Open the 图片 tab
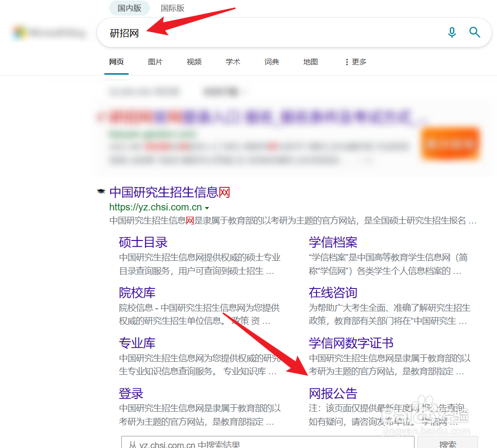Viewport: 497px width, 448px height. tap(155, 62)
